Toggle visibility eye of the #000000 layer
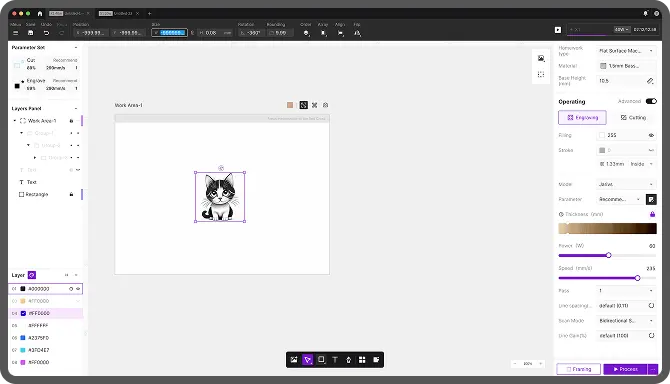 (x=78, y=289)
